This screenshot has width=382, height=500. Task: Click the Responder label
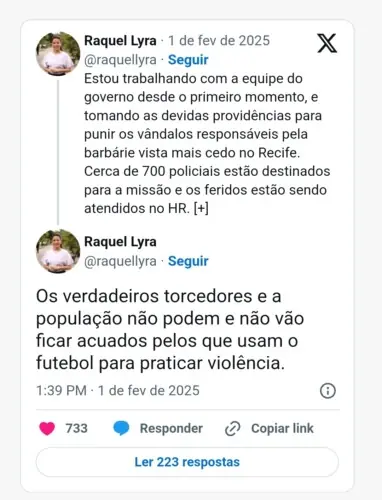click(x=171, y=429)
